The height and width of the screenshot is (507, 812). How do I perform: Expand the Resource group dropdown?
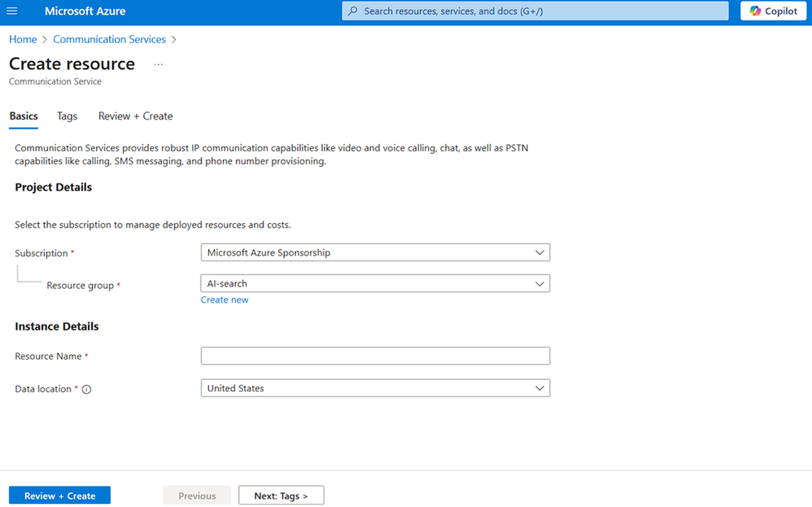click(x=375, y=284)
